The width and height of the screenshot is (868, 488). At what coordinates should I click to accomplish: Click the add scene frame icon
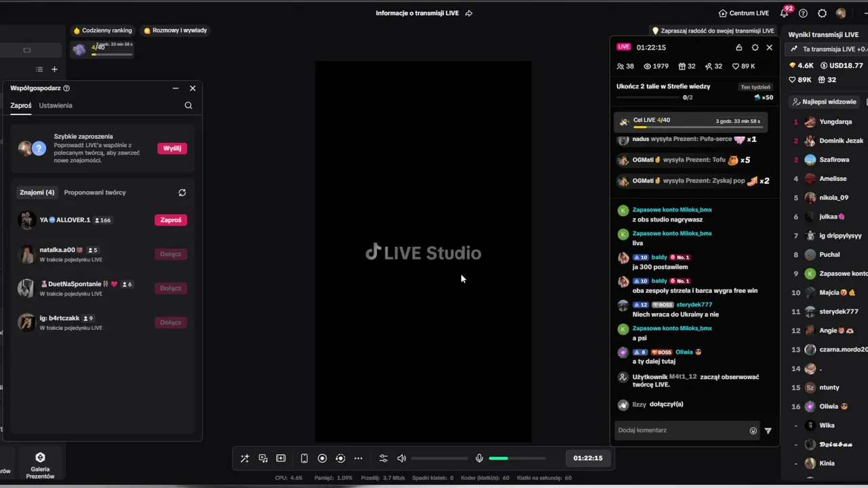(281, 458)
